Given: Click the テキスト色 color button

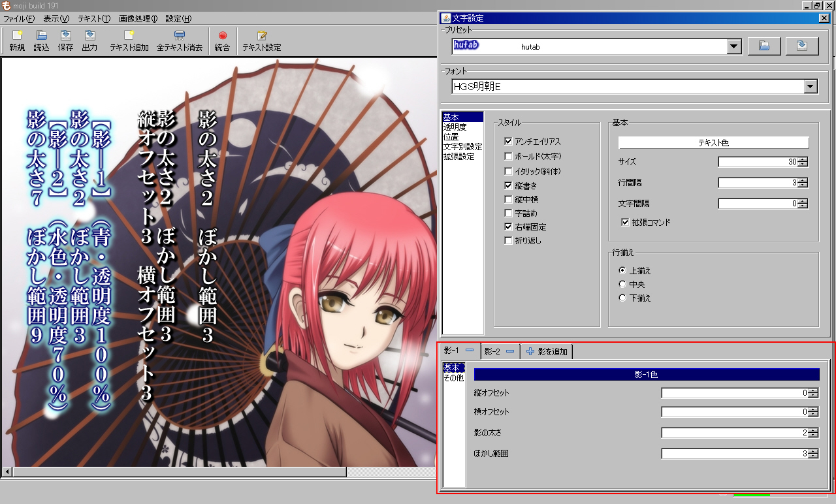Looking at the screenshot, I should (x=713, y=142).
